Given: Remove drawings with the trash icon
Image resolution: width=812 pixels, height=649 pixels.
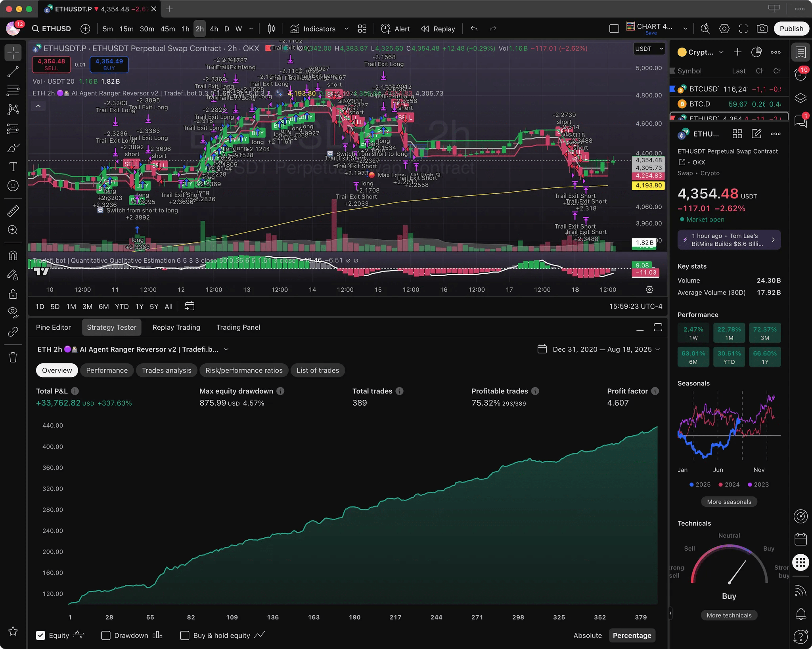Looking at the screenshot, I should (13, 357).
